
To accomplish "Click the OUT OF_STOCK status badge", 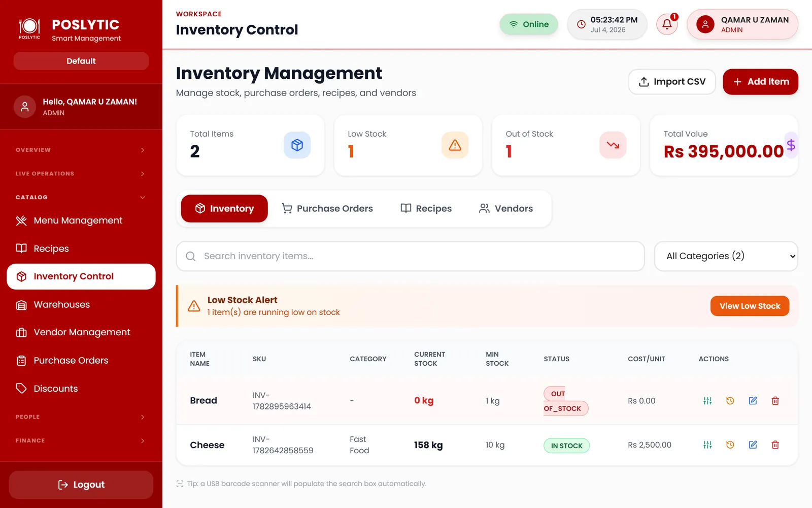I will pos(566,401).
